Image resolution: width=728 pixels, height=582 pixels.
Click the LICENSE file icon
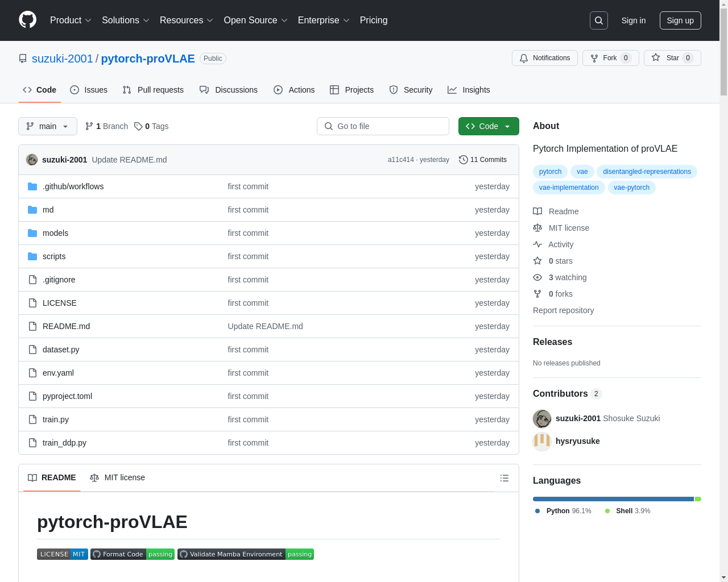tap(32, 303)
